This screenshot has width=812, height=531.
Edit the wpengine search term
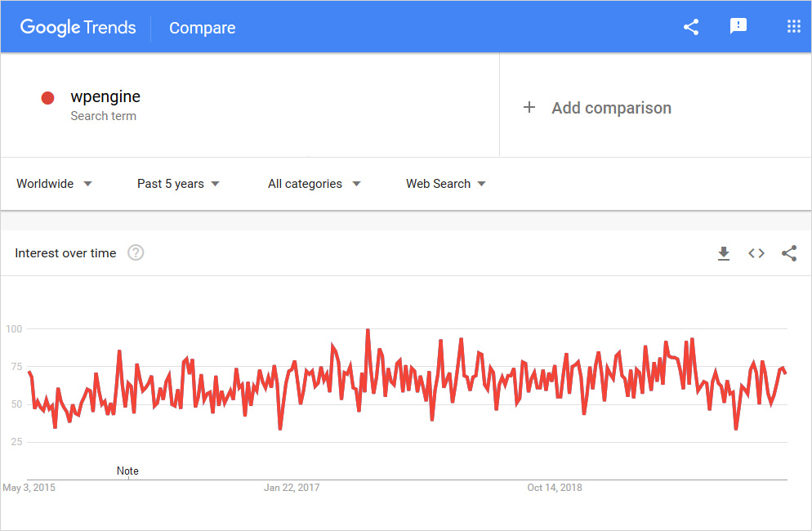pyautogui.click(x=105, y=97)
